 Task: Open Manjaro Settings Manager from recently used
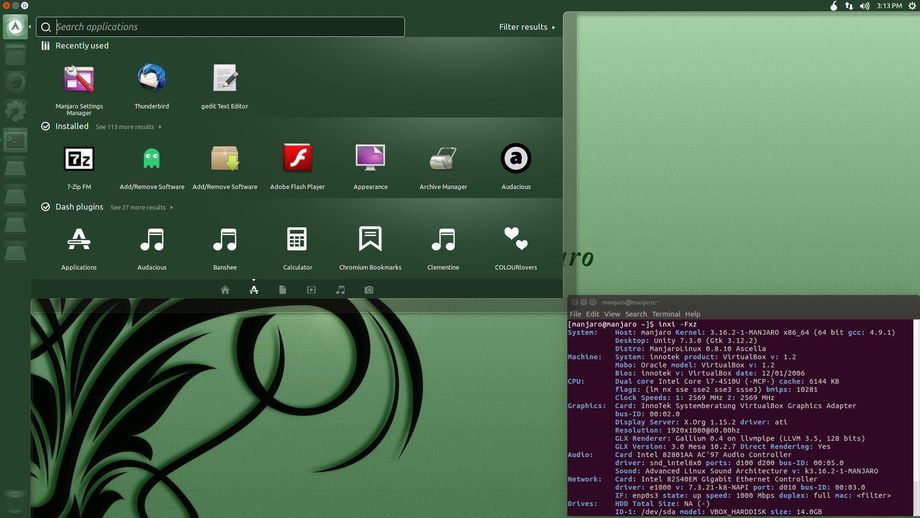tap(79, 79)
